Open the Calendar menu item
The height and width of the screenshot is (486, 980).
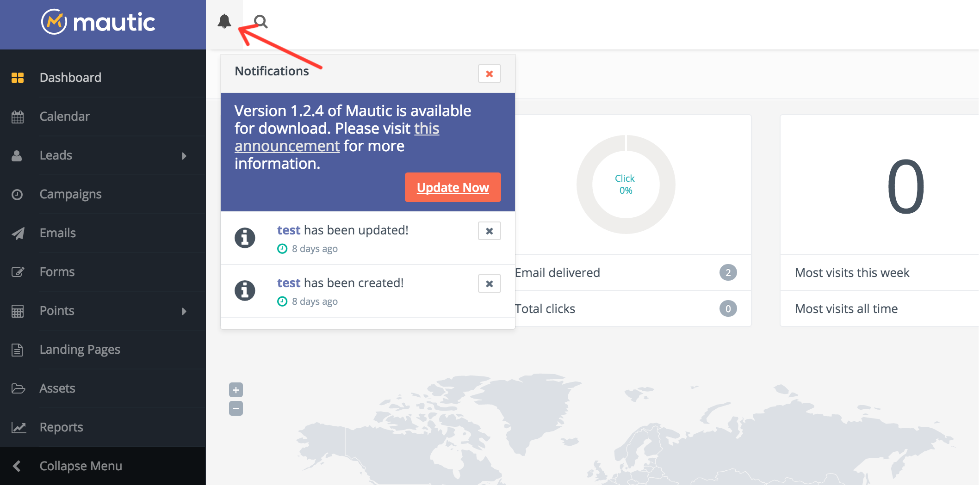pos(103,117)
